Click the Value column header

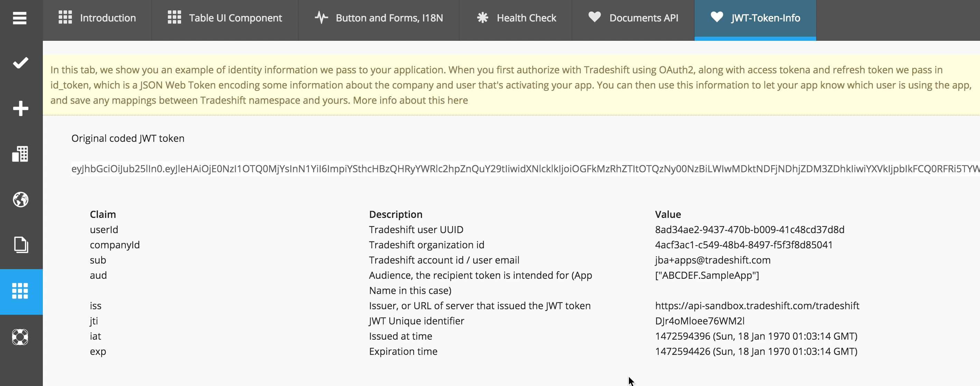click(x=668, y=214)
